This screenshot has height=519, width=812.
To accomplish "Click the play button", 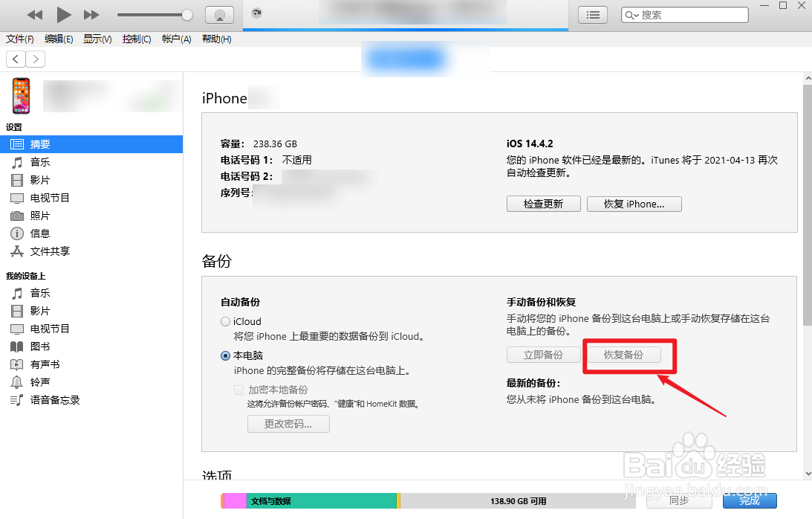I will [63, 15].
